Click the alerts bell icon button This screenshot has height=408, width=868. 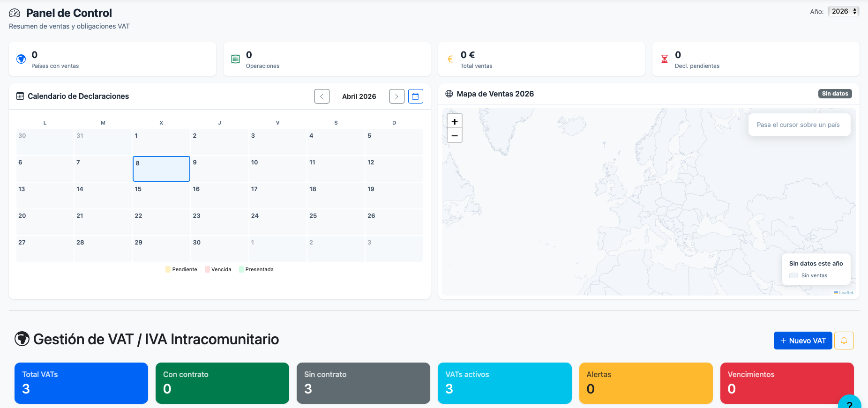pyautogui.click(x=844, y=341)
